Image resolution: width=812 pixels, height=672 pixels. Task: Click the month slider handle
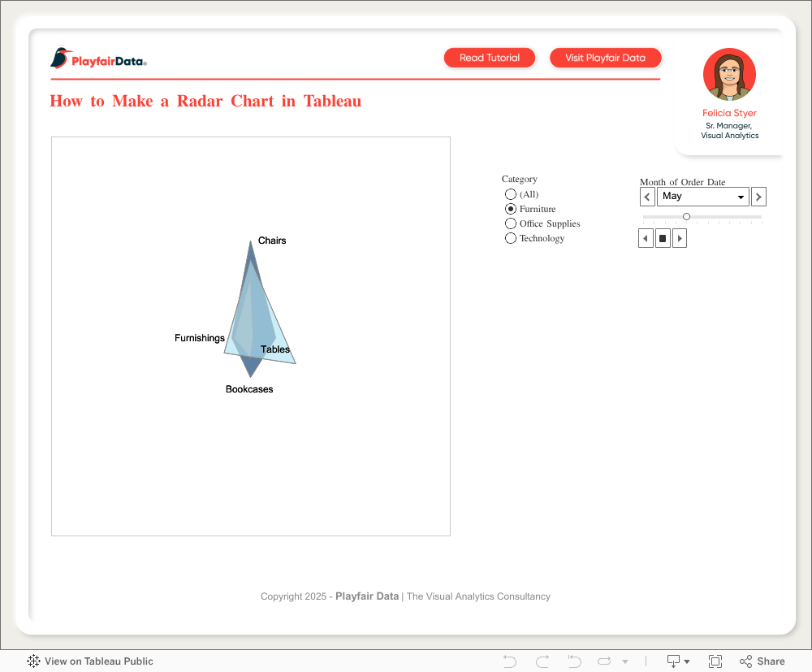coord(686,217)
